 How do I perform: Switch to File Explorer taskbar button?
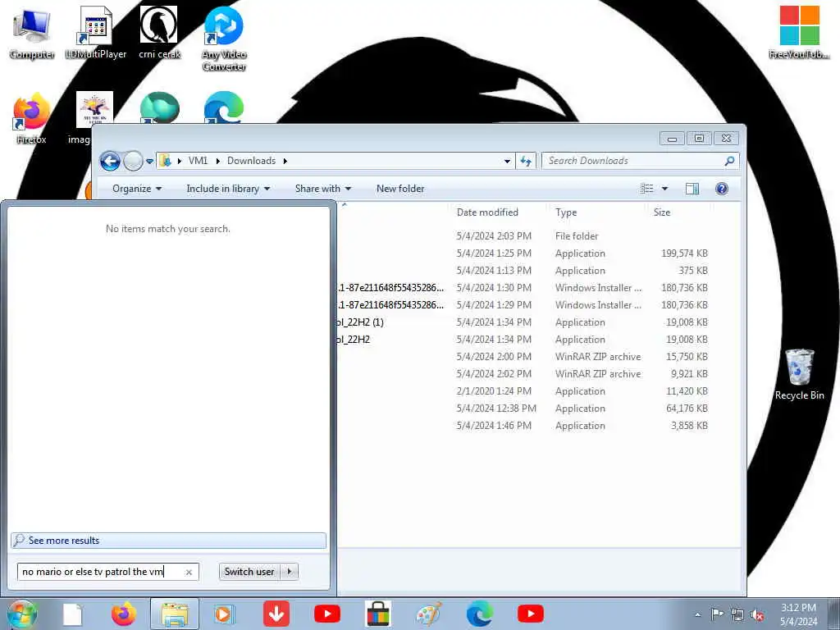175,614
